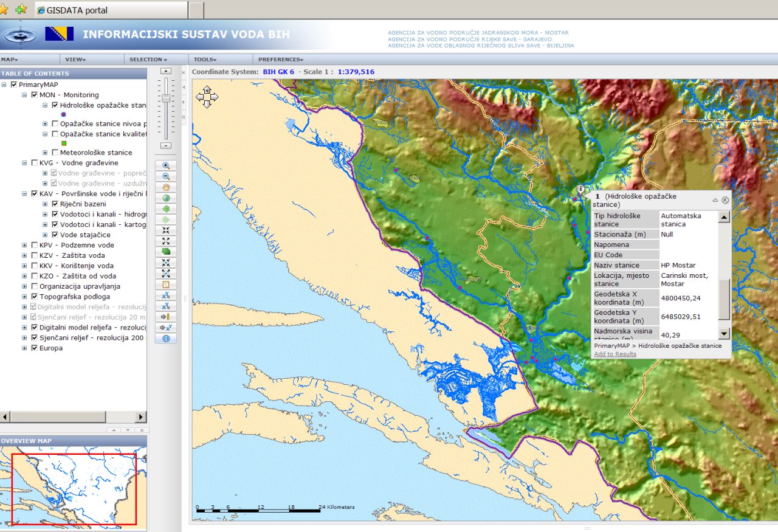Image resolution: width=778 pixels, height=532 pixels.
Task: Click the zoom slider handle
Action: 166,98
